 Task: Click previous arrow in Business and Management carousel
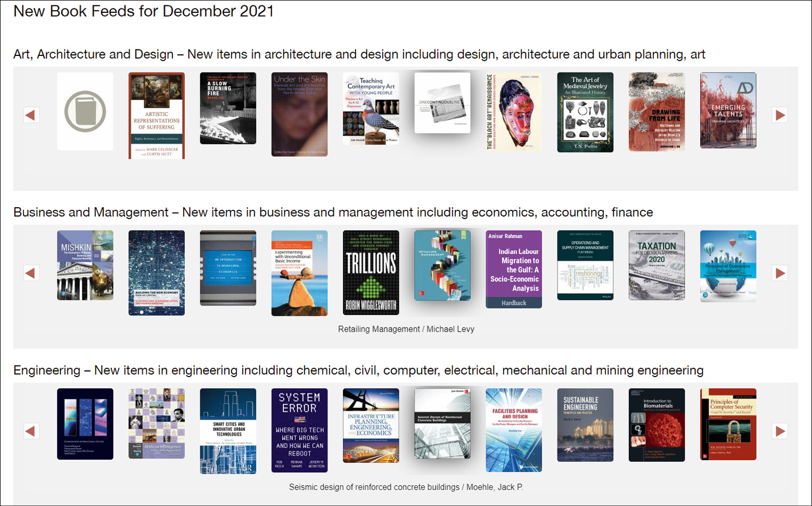point(31,273)
